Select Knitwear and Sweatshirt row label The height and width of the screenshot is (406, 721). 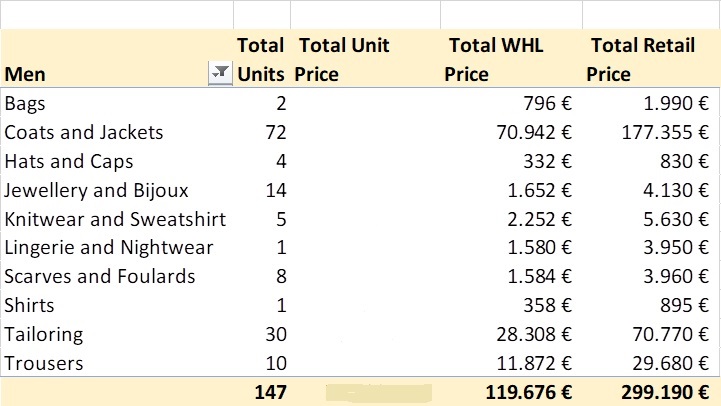115,219
